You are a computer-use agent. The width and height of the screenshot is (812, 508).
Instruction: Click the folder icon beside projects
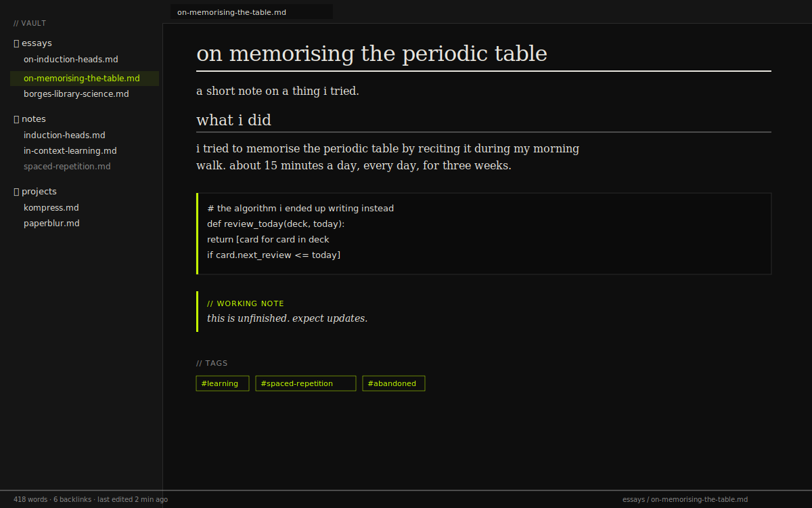coord(15,191)
